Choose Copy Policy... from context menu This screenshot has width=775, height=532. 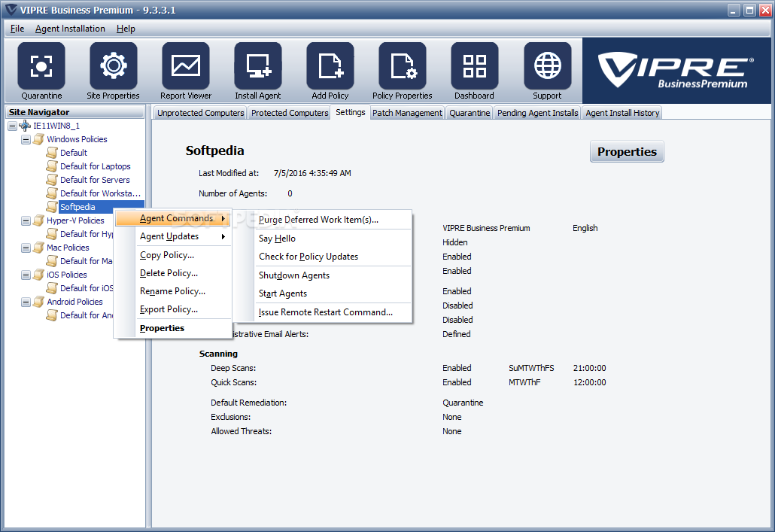(x=174, y=254)
